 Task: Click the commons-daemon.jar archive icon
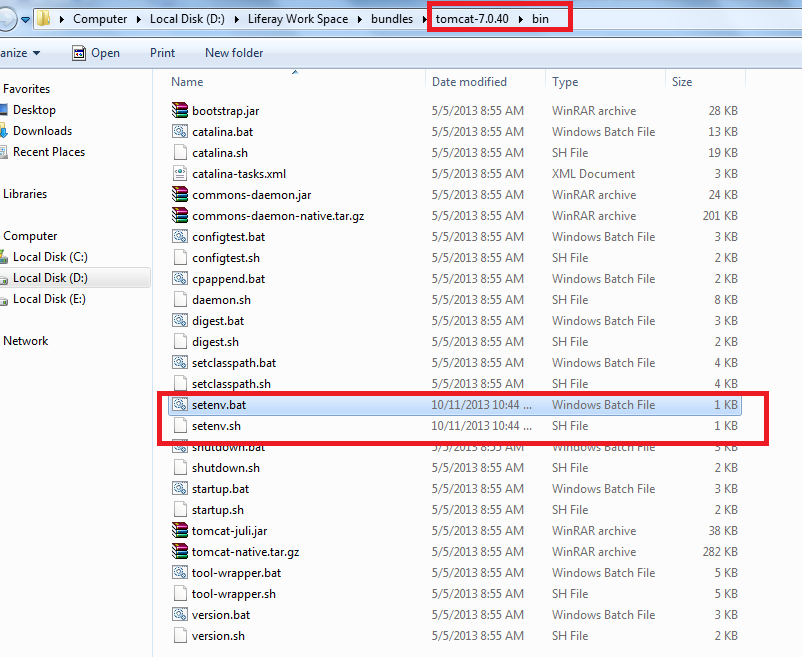180,194
